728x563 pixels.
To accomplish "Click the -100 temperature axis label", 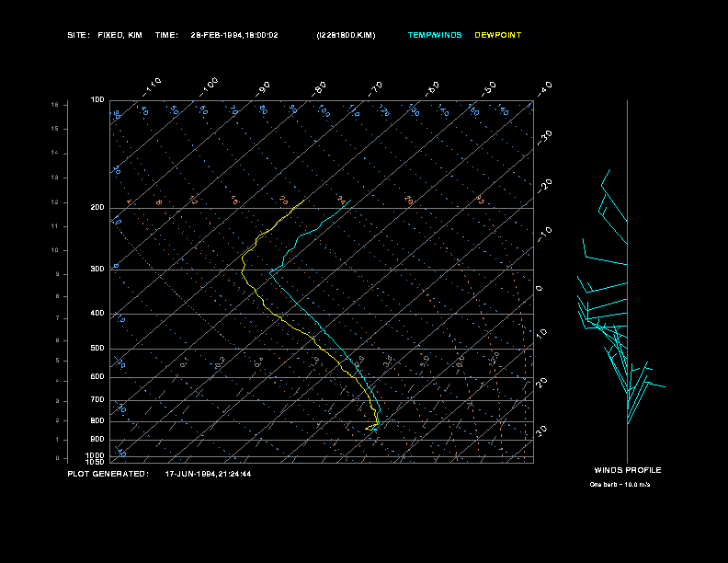I will (x=209, y=87).
